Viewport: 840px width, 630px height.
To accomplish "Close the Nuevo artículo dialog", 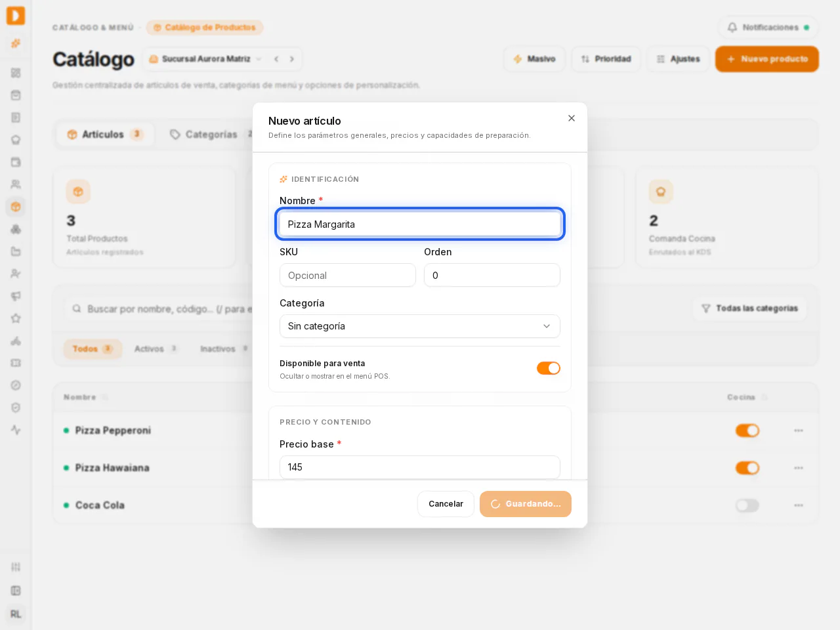I will click(x=572, y=118).
